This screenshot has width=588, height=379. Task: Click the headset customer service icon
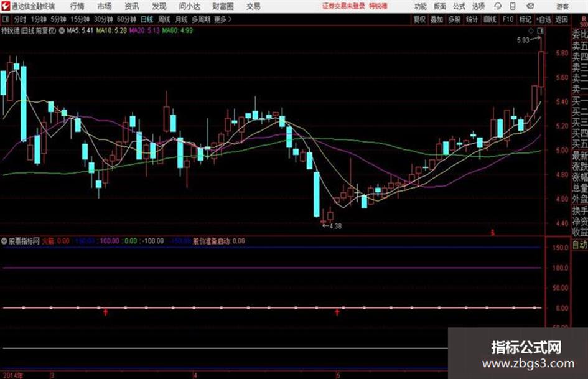coord(498,6)
